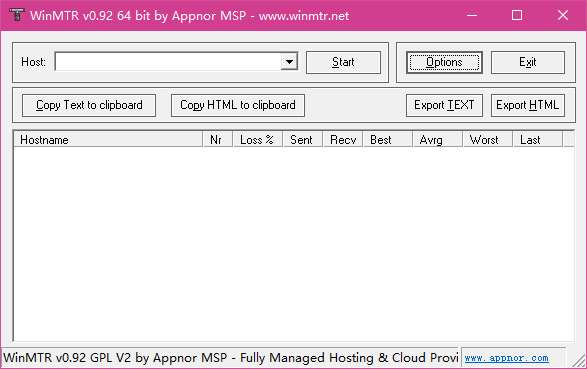Open the Options dialog
This screenshot has height=369, width=587.
(444, 62)
